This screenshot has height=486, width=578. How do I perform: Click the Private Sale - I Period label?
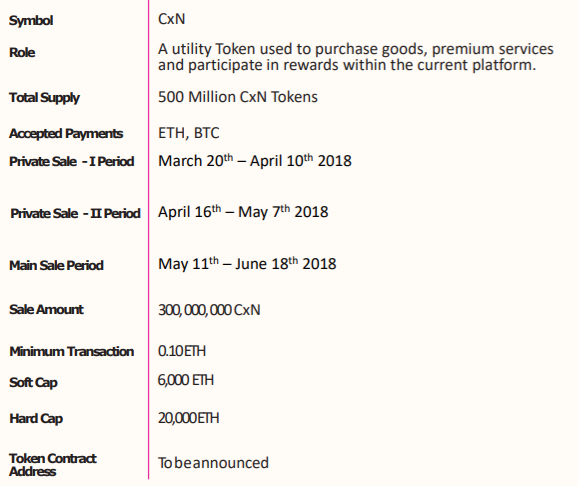(x=72, y=162)
